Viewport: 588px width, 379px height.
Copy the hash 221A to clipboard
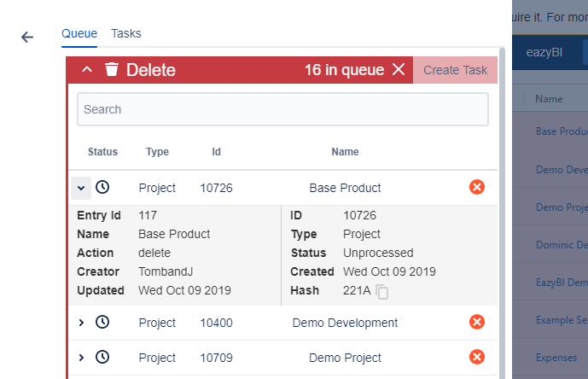pos(383,292)
